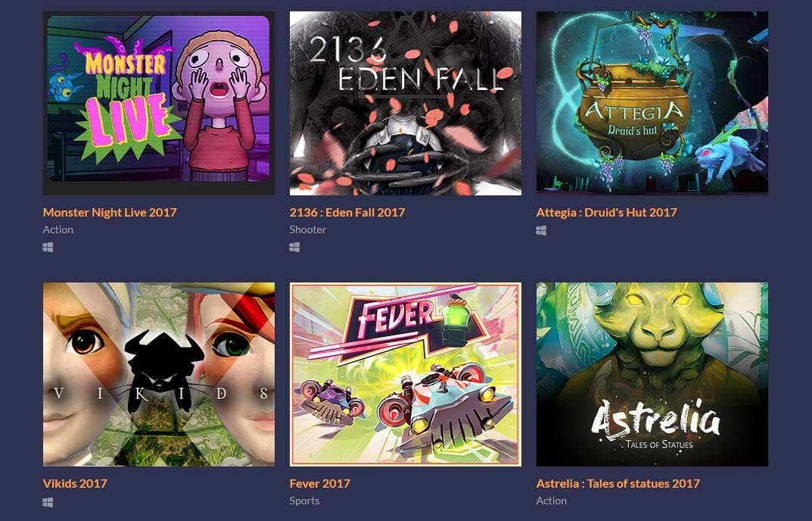Open the Attegia Druid's hut cover image
Screen dimensions: 812x521
pyautogui.click(x=652, y=103)
